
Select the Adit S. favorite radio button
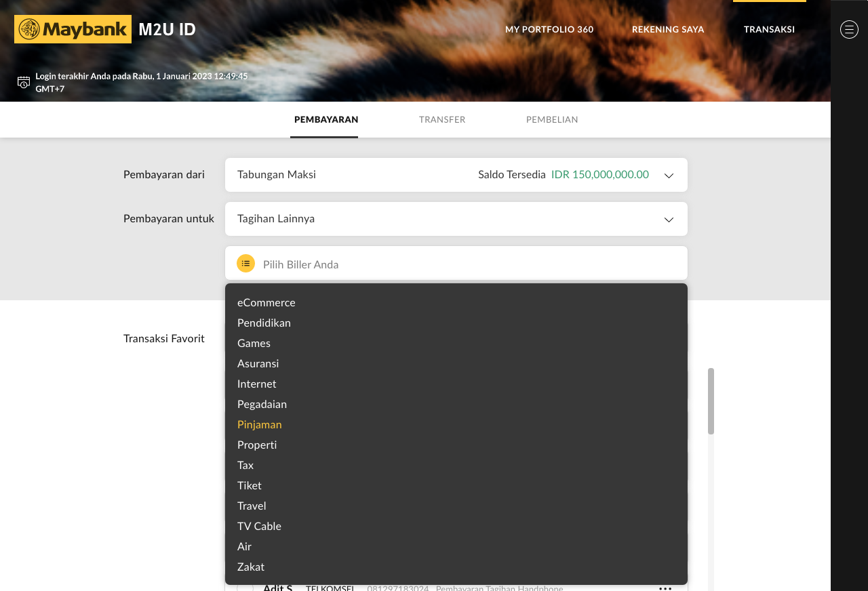245,588
